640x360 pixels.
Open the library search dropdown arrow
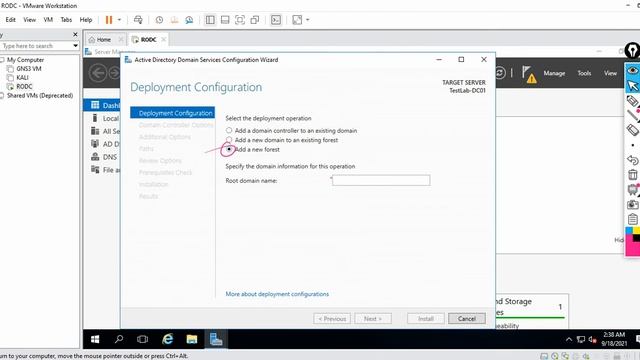pos(76,46)
